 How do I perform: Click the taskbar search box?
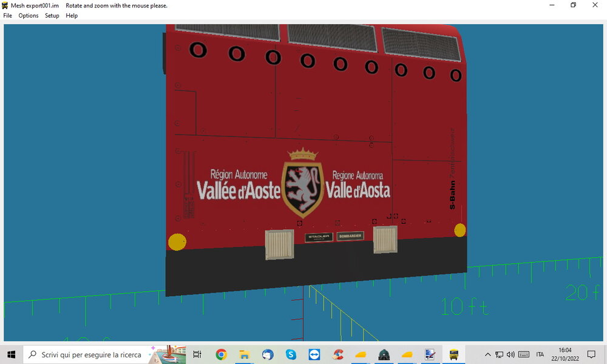(x=104, y=354)
